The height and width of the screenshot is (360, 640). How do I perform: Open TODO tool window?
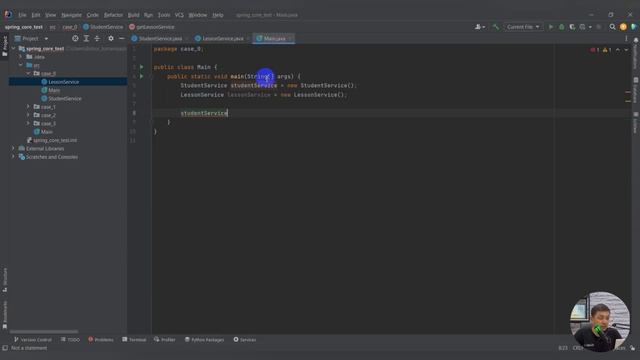coord(70,340)
